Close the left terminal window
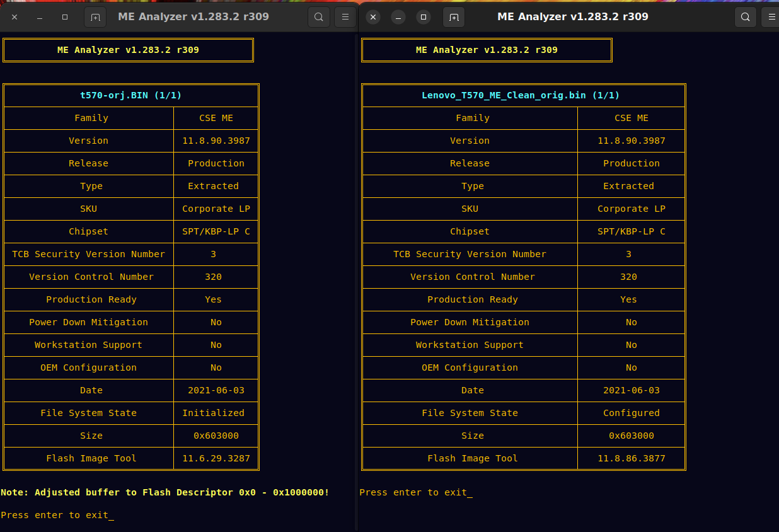Viewport: 779px width, 532px height. pos(14,17)
